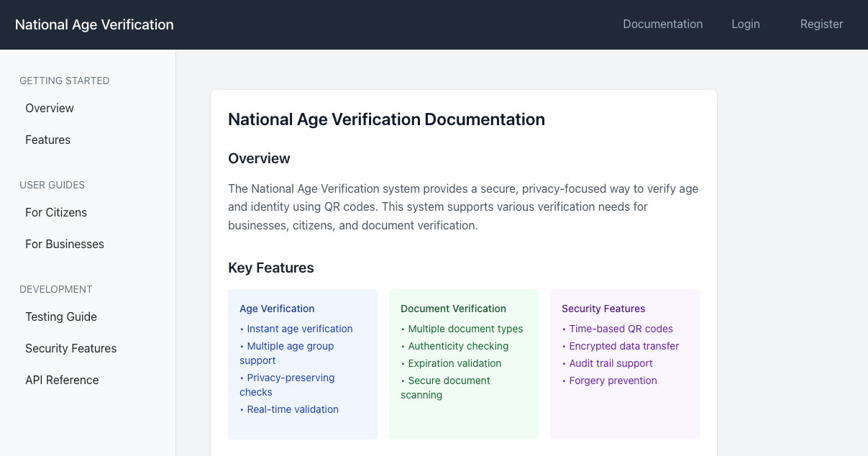
Task: Open the Documentation page from top navigation
Action: (x=662, y=24)
